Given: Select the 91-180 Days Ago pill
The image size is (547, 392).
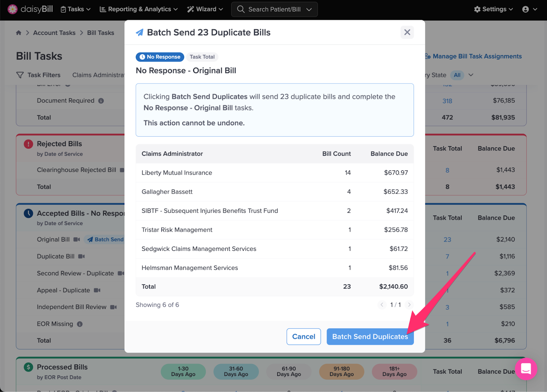Looking at the screenshot, I should click(342, 372).
